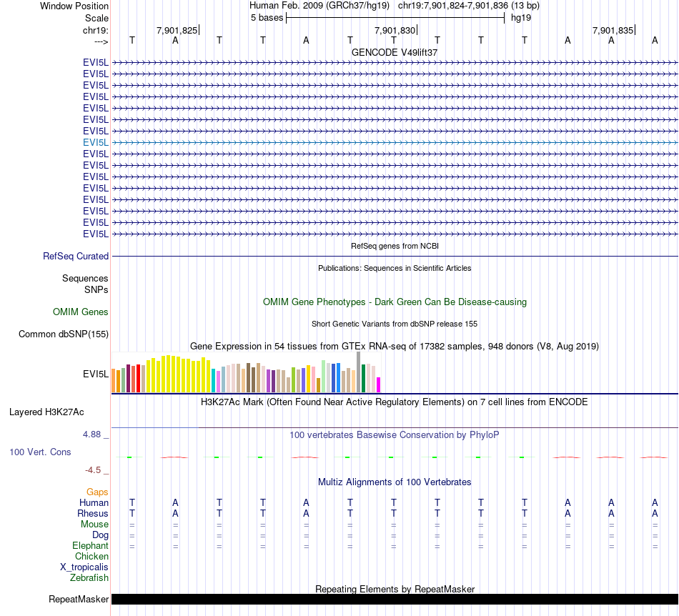The image size is (679, 616).
Task: Select the Rhesus species label
Action: 93,513
